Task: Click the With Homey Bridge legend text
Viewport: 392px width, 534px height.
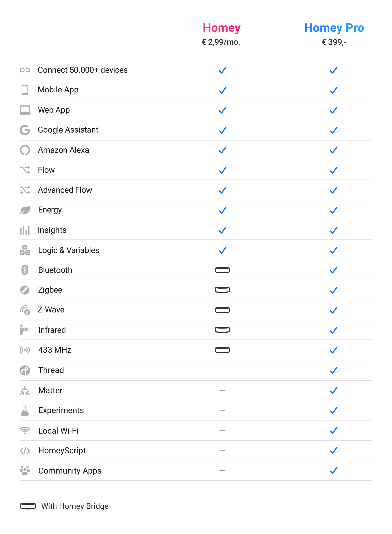Action: [75, 506]
